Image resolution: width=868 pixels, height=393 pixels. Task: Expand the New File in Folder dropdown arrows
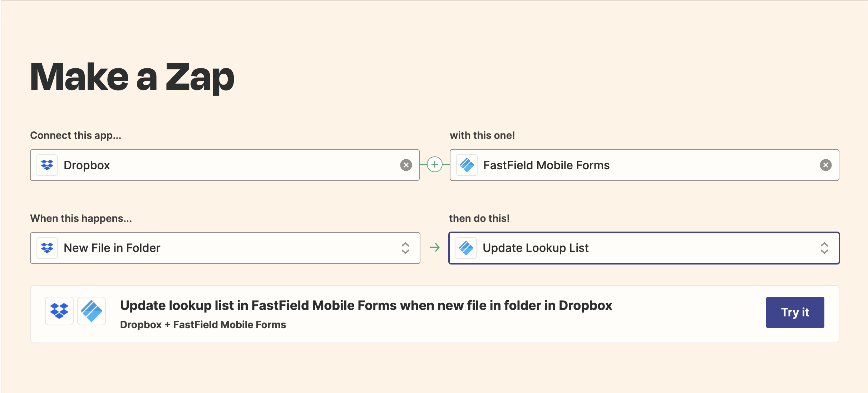click(x=405, y=248)
